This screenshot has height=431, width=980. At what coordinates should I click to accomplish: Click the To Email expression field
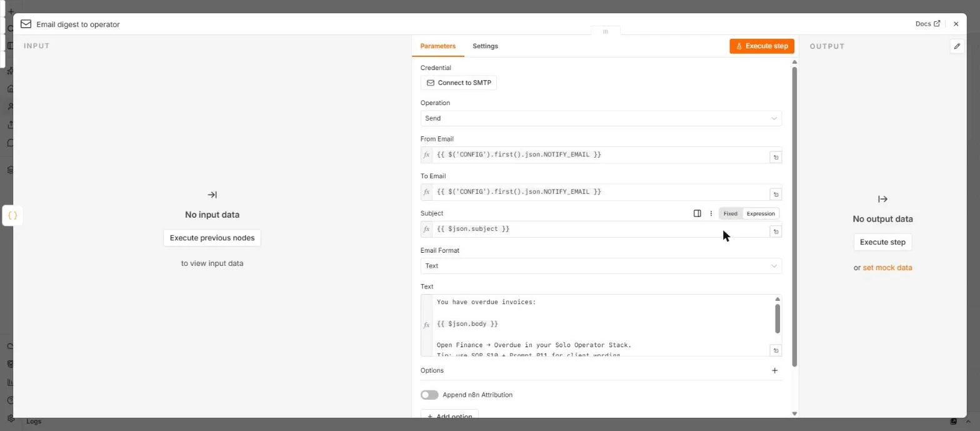(x=601, y=192)
